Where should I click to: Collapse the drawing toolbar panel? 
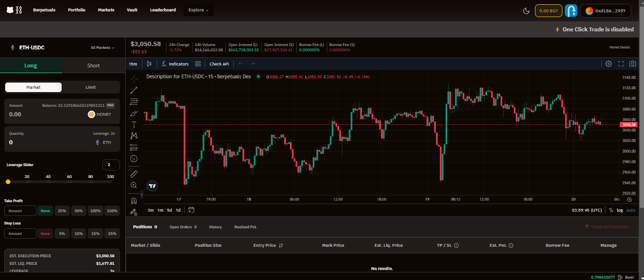pyautogui.click(x=141, y=194)
